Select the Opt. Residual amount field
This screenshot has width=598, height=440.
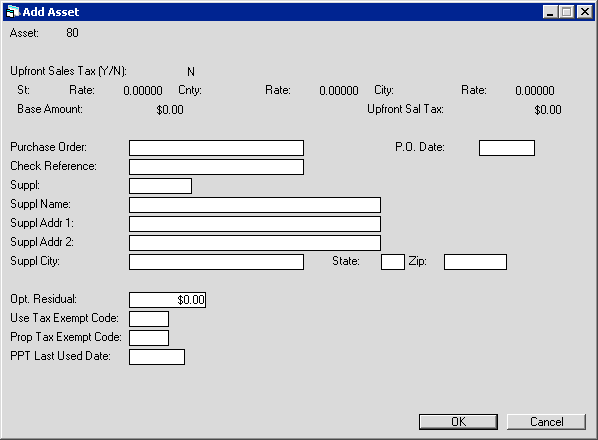[x=167, y=300]
